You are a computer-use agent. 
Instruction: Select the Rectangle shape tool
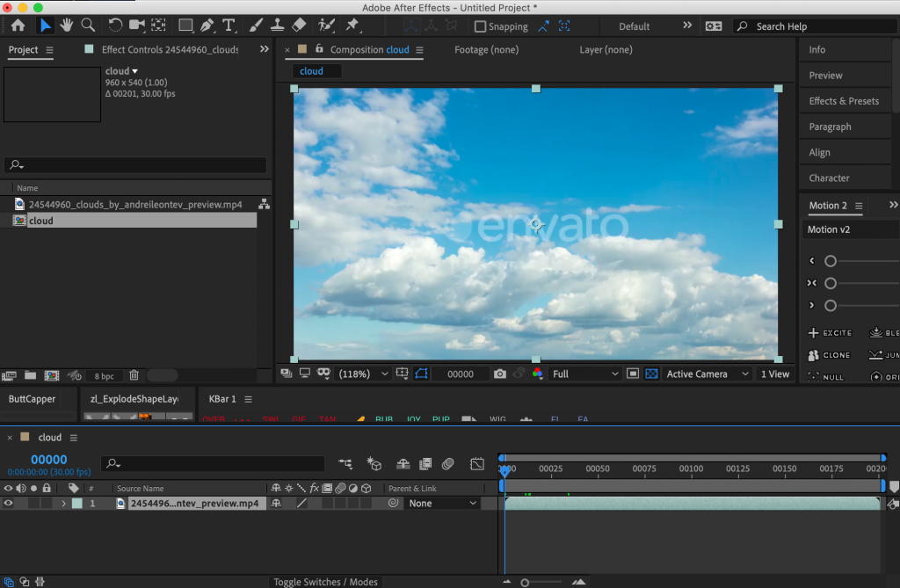(x=185, y=25)
